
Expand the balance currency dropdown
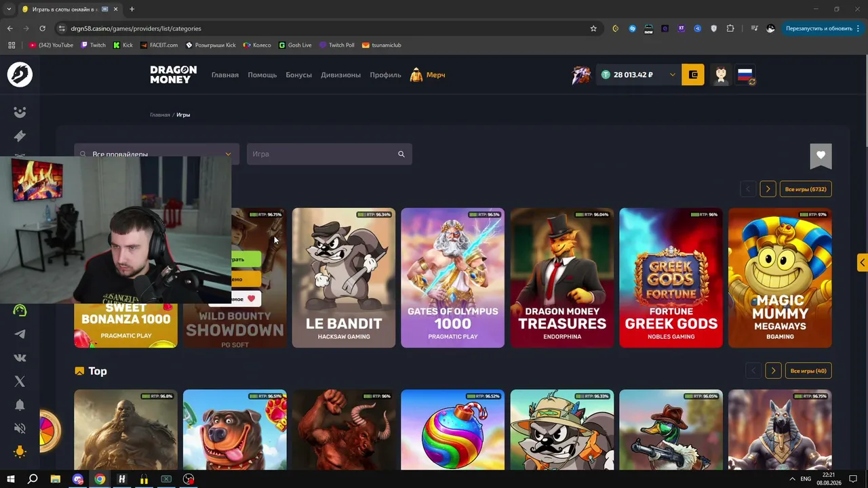[672, 75]
